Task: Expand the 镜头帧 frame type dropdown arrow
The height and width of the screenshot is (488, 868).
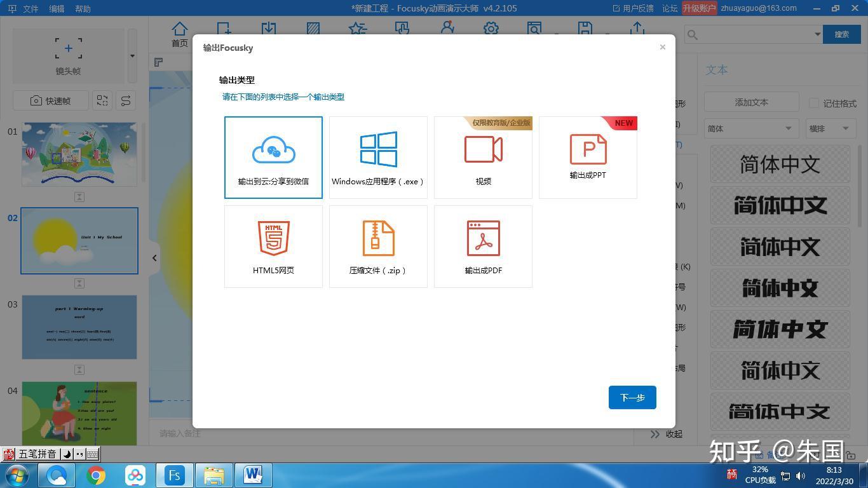Action: coord(132,55)
